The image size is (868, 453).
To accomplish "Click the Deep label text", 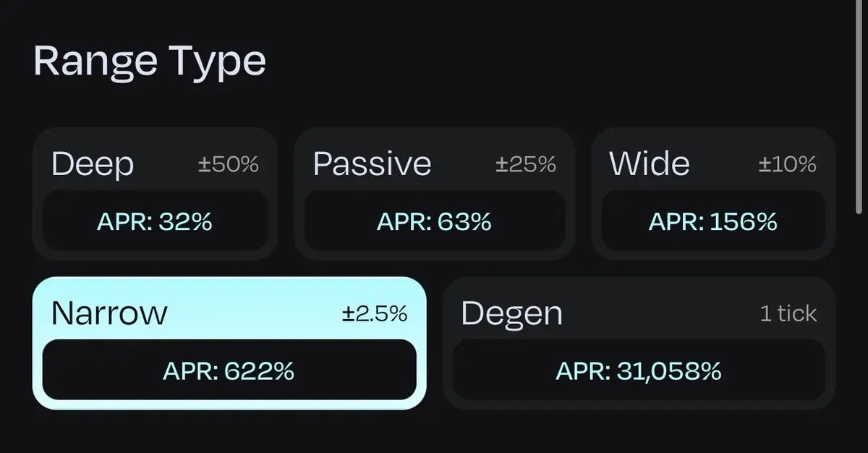I will pyautogui.click(x=93, y=164).
